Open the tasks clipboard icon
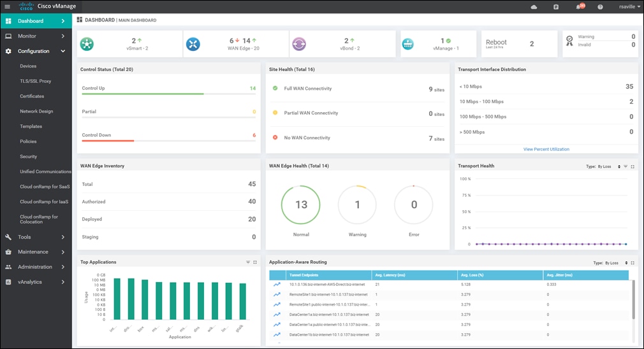This screenshot has width=644, height=349. [556, 7]
